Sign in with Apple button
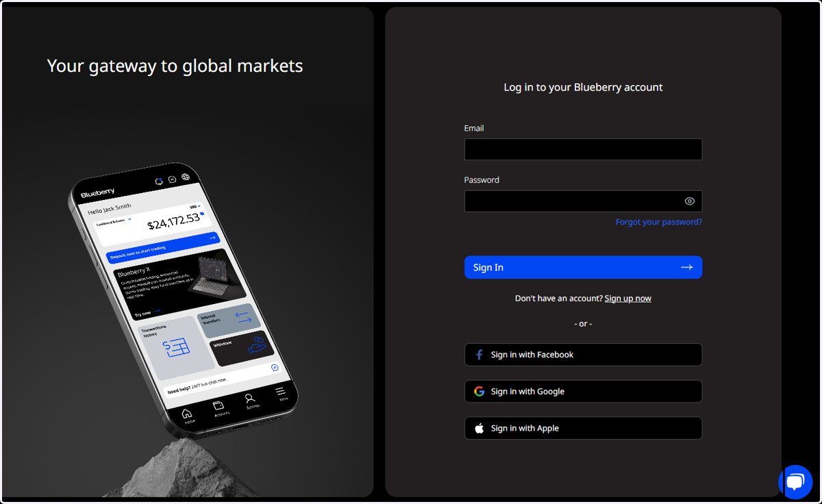The width and height of the screenshot is (822, 504). click(x=583, y=428)
